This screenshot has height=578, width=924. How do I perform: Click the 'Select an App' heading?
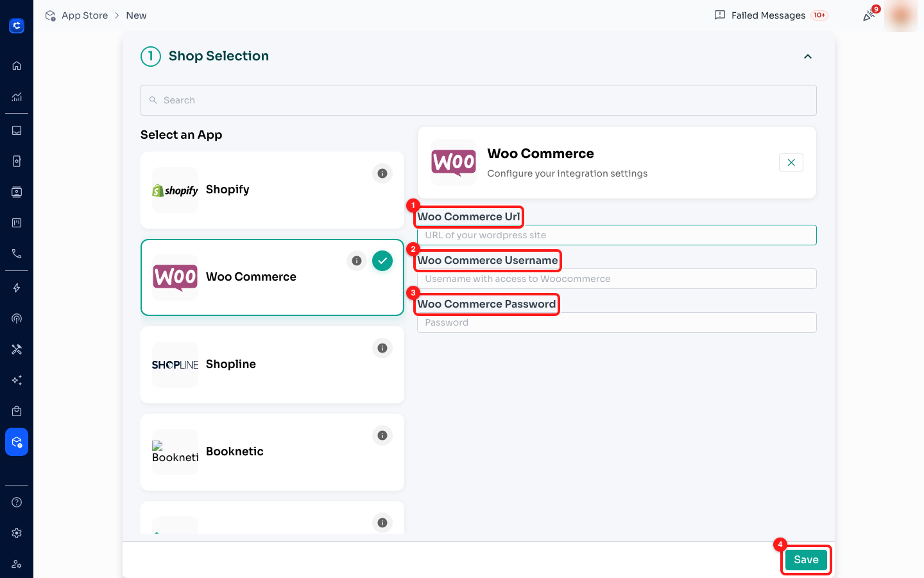coord(182,135)
